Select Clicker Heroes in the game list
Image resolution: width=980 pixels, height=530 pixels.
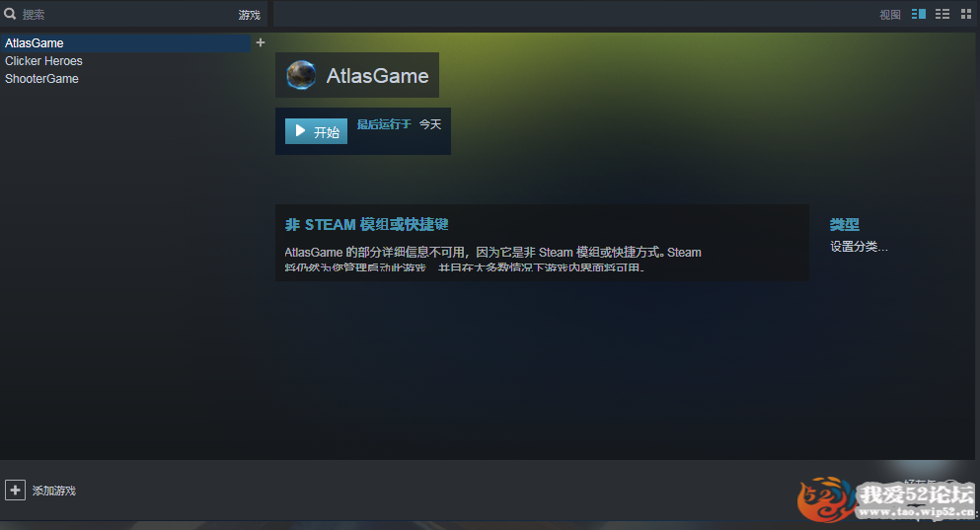coord(43,61)
